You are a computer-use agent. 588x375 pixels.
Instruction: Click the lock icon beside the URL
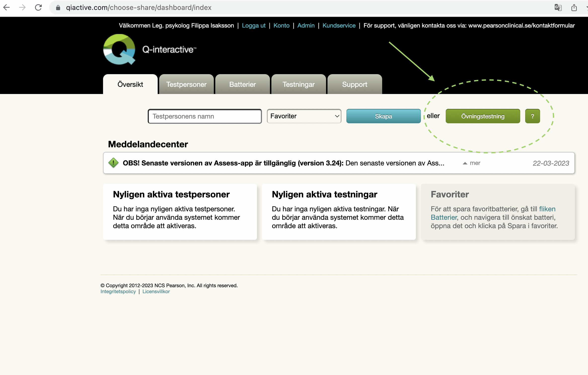pos(58,8)
